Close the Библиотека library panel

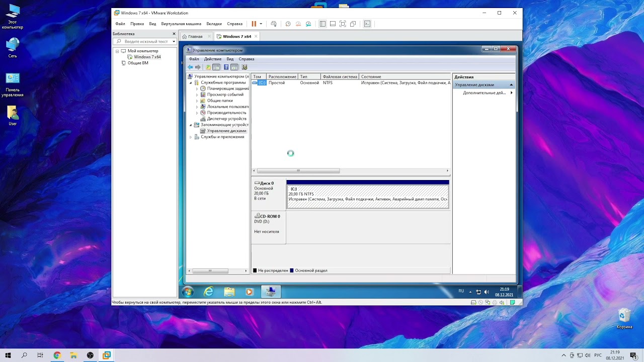point(174,34)
